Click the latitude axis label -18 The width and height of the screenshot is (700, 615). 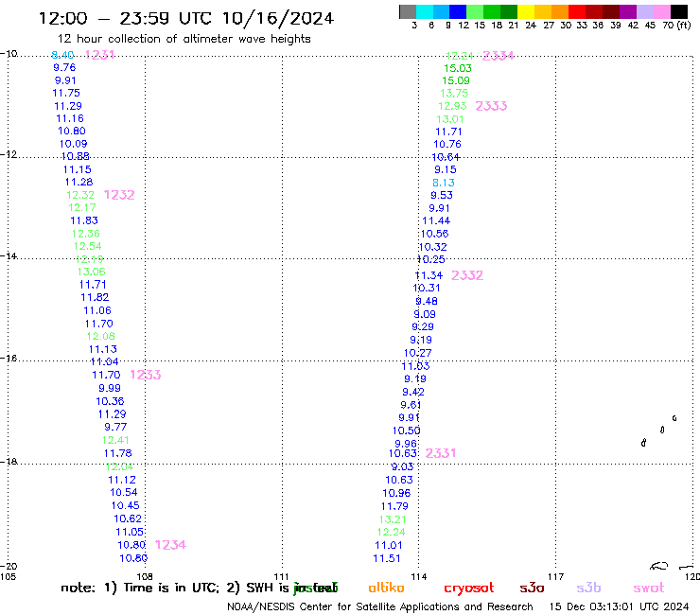pos(9,462)
